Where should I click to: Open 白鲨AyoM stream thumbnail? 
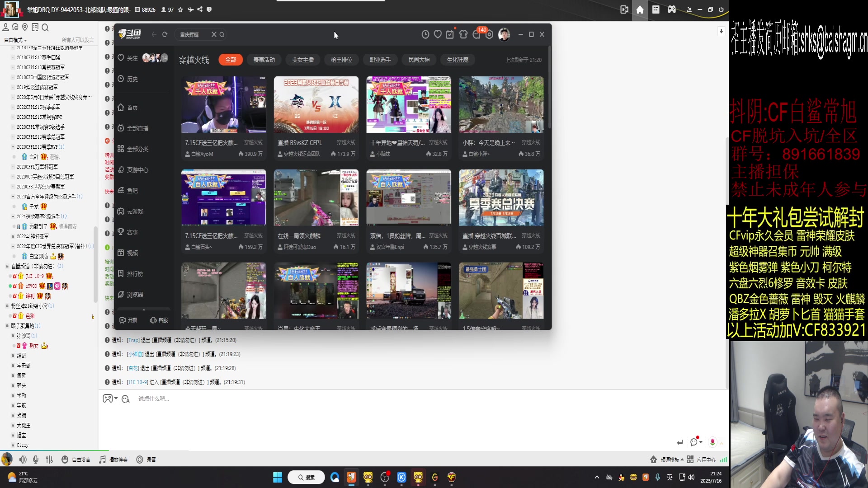[x=224, y=104]
